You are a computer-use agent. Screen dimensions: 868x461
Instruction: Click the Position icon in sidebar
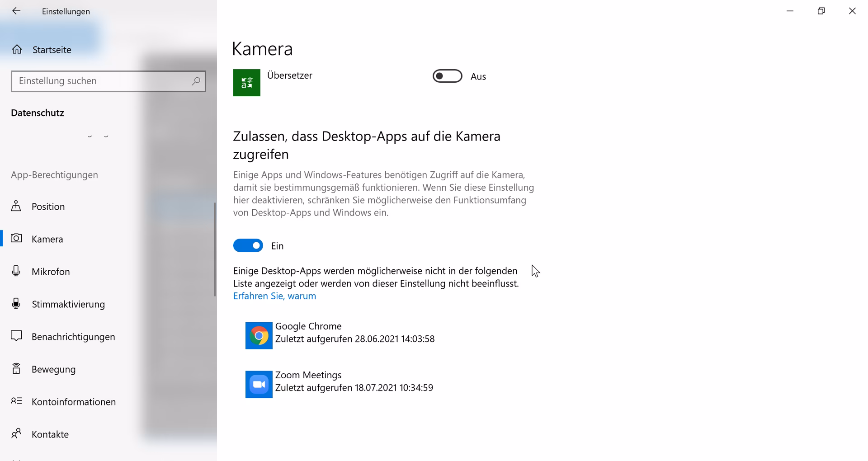[16, 206]
